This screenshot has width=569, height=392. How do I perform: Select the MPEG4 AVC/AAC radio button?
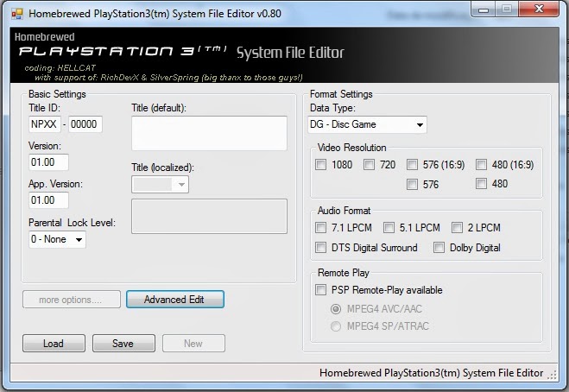pos(336,309)
